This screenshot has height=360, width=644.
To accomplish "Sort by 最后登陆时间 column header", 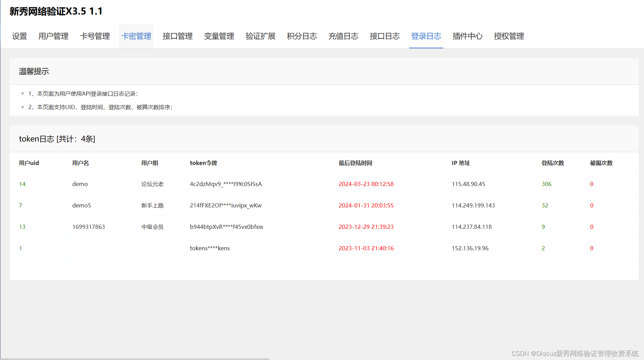I will (355, 163).
